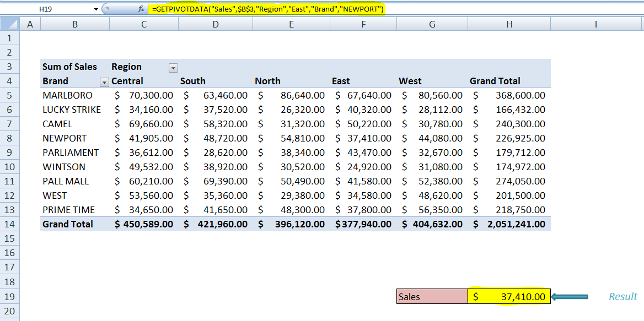This screenshot has width=644, height=321.
Task: Select row 1 header
Action: (10, 39)
